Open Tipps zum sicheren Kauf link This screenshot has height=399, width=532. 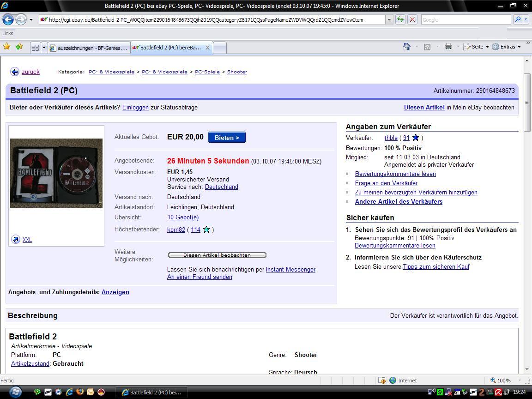436,266
